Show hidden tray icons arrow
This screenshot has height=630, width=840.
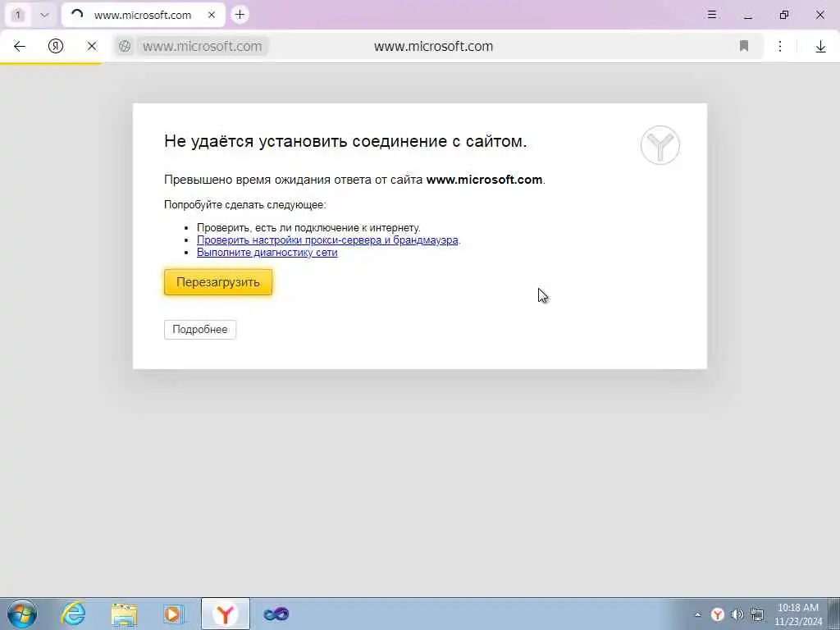[x=697, y=614]
